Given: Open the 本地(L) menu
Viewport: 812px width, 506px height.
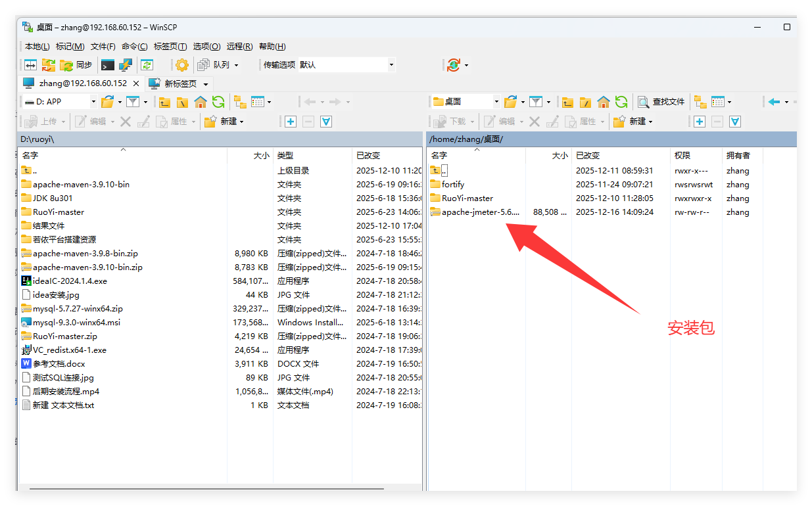Looking at the screenshot, I should (37, 47).
